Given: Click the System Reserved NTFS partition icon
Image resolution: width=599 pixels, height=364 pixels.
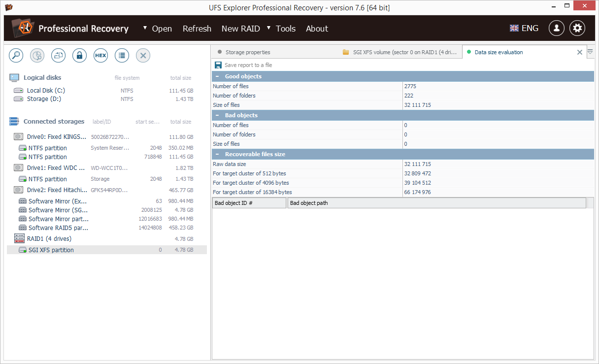Looking at the screenshot, I should point(23,148).
